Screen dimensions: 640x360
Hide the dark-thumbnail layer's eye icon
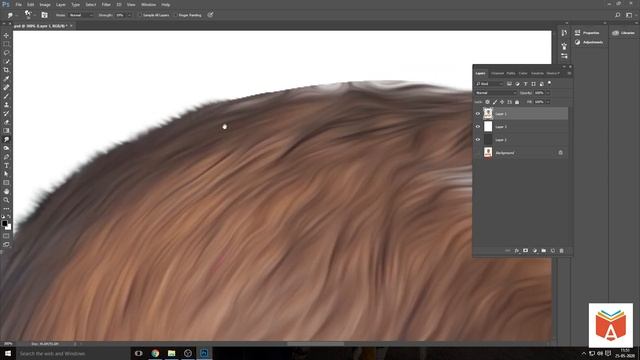(x=478, y=140)
